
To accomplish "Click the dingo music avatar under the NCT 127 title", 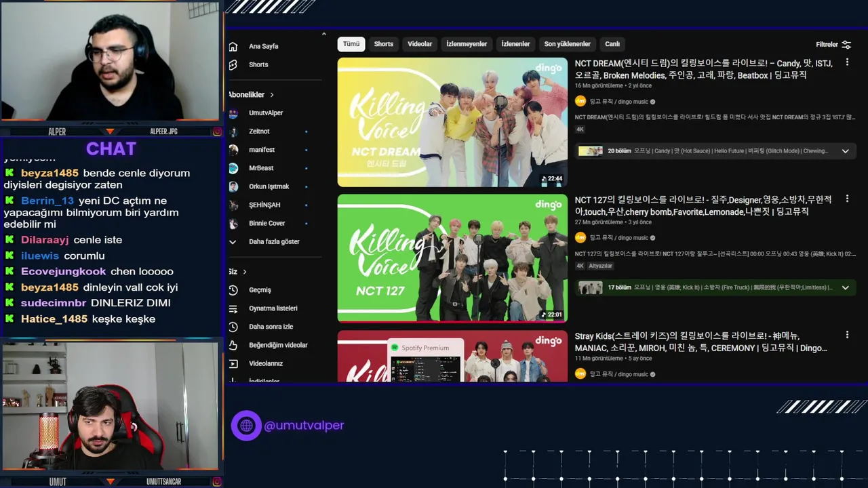I will point(580,238).
